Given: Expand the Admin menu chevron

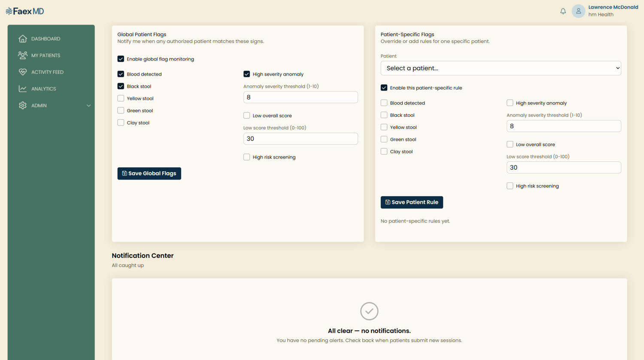Looking at the screenshot, I should [x=88, y=106].
